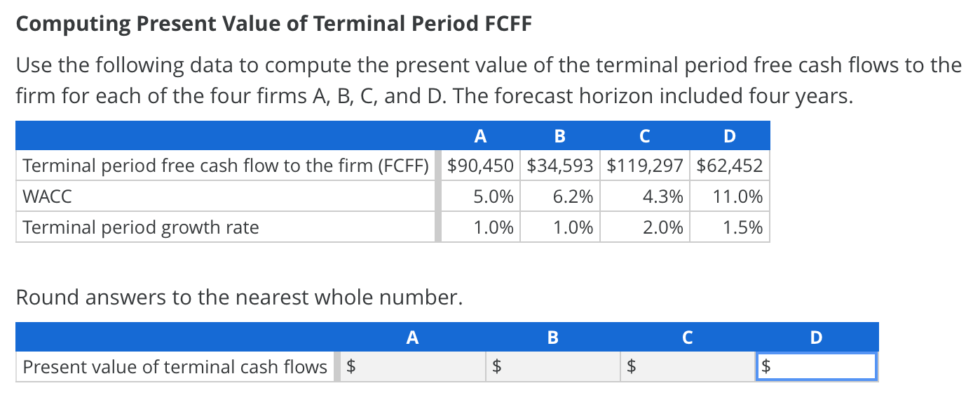
Task: Click header D in the answer table
Action: (x=815, y=338)
